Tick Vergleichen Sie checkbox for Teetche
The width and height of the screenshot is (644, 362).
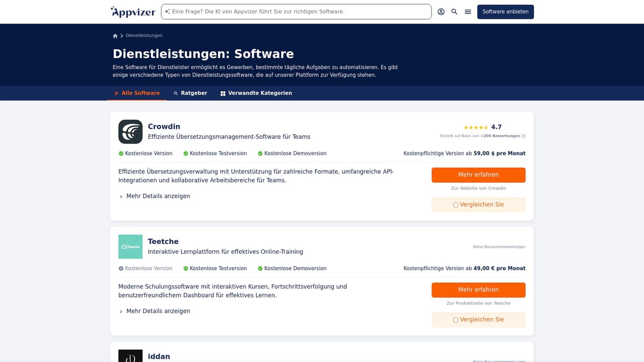click(456, 320)
